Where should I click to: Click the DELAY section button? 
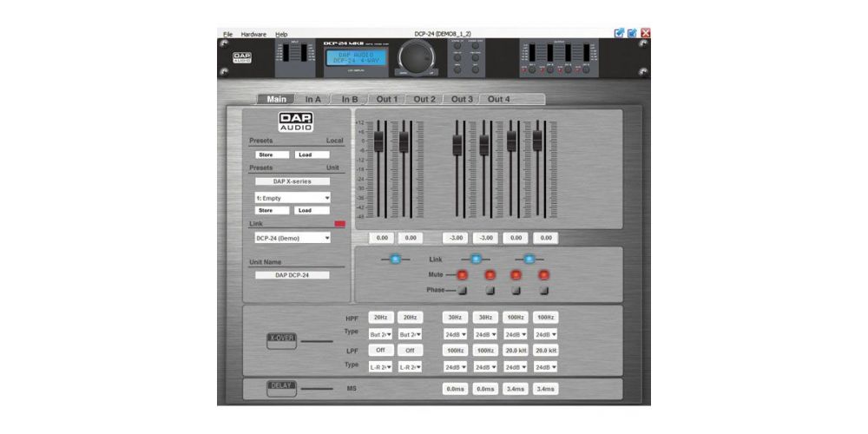point(281,389)
